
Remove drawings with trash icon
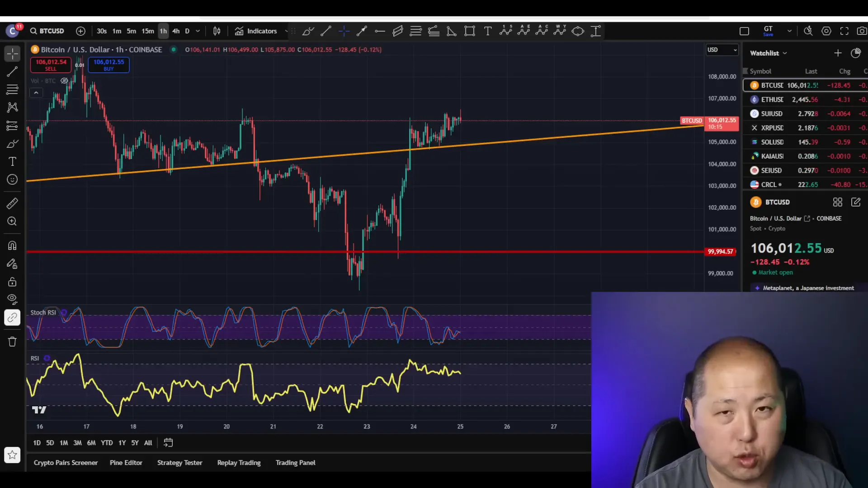click(x=12, y=342)
